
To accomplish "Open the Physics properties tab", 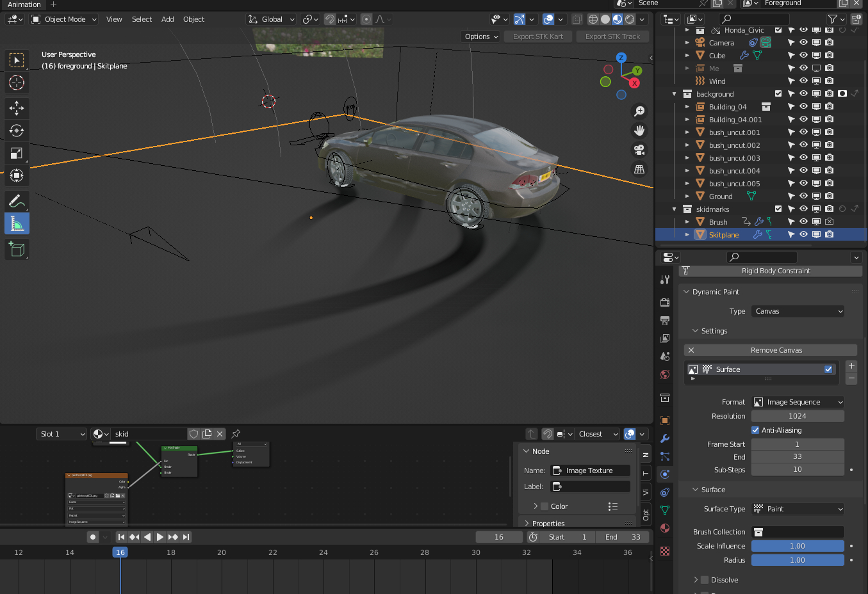I will pos(665,474).
